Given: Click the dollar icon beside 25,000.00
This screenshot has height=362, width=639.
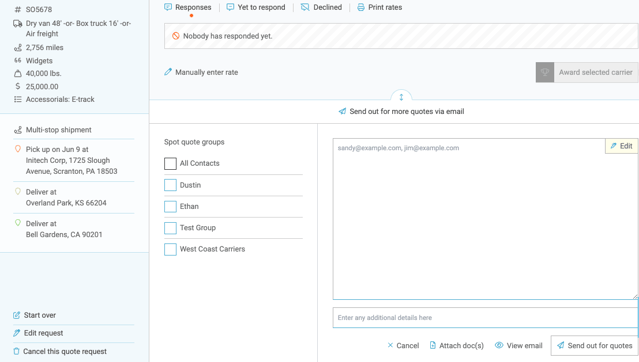Looking at the screenshot, I should click(x=18, y=86).
